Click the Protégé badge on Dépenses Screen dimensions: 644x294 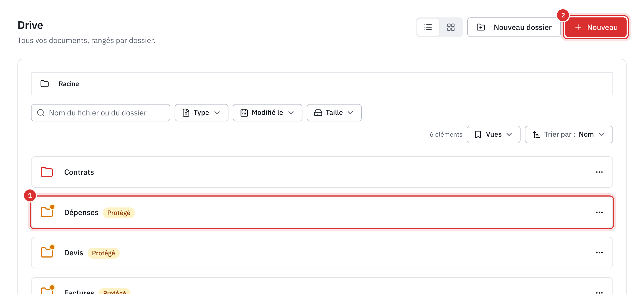pos(119,213)
